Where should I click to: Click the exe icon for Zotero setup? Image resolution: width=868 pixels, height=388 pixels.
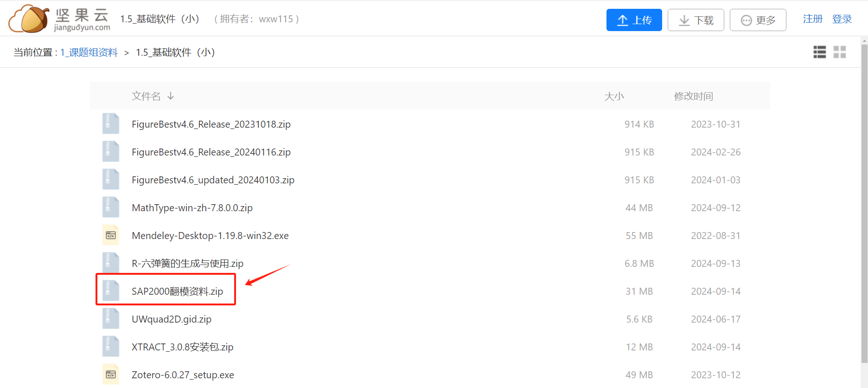point(111,375)
